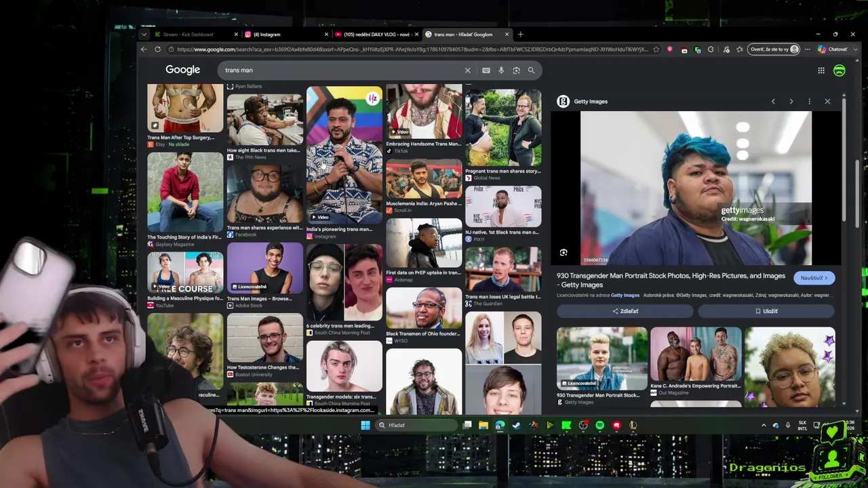Search inside this image with Lens overlay icon
The height and width of the screenshot is (488, 868).
pos(564,253)
